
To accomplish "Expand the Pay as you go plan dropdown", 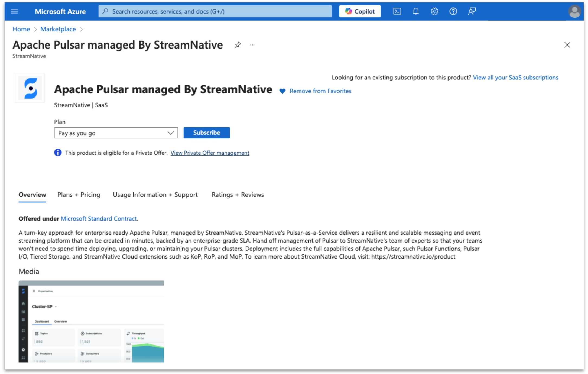I will coord(116,133).
